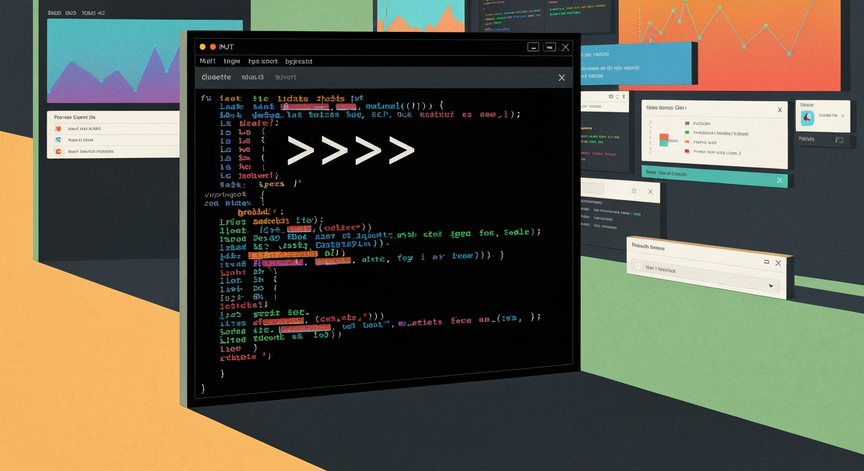
Task: Open the first menu in terminal menu bar
Action: pos(207,61)
